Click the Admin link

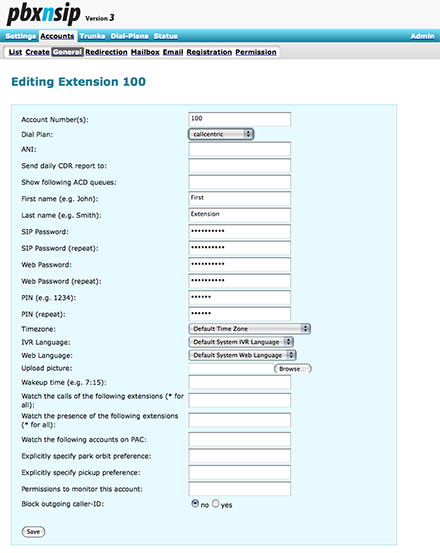coord(422,36)
